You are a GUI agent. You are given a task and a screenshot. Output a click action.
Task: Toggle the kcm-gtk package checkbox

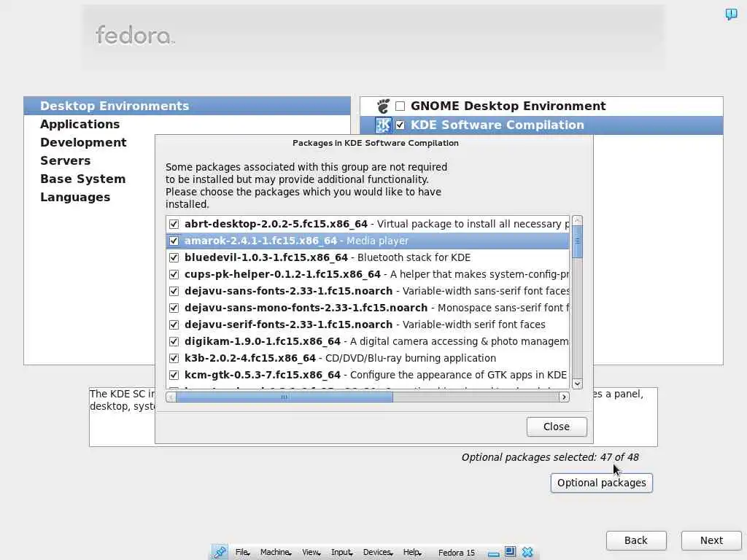click(174, 375)
